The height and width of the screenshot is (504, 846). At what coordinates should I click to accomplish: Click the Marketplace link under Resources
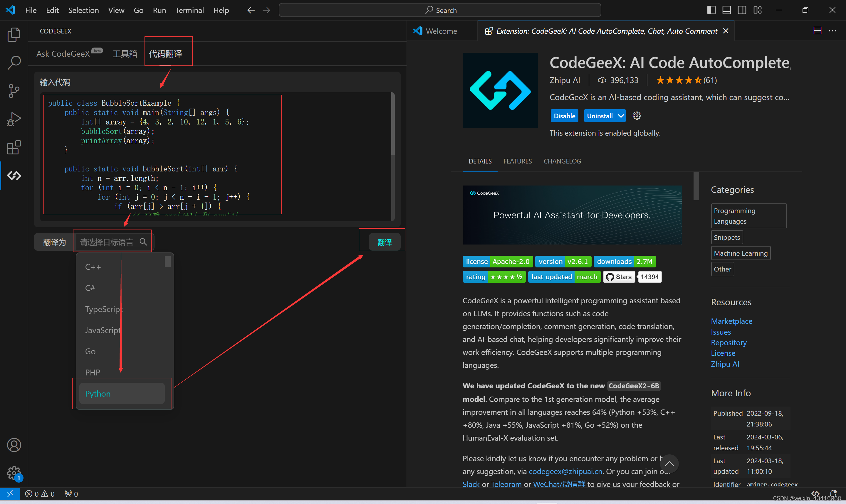click(731, 321)
